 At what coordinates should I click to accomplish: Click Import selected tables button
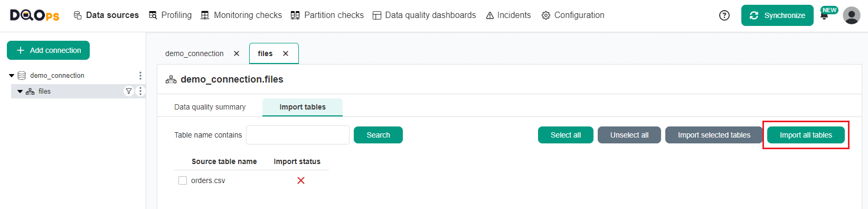click(714, 135)
